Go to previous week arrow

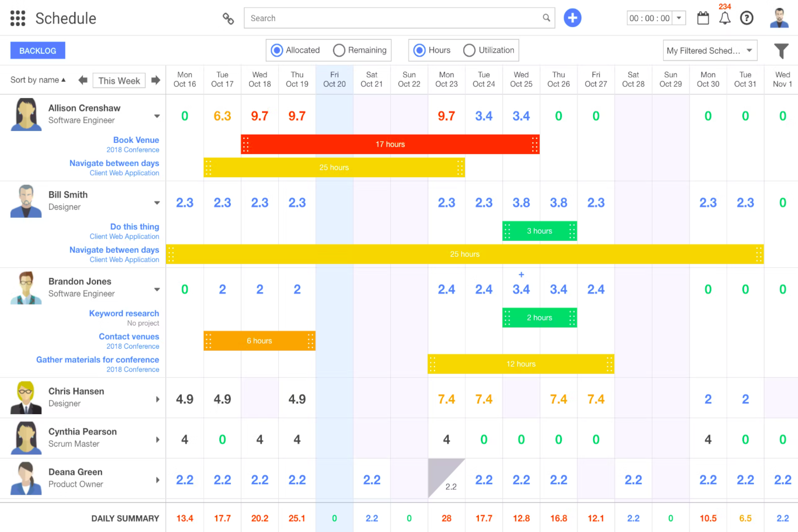point(82,80)
